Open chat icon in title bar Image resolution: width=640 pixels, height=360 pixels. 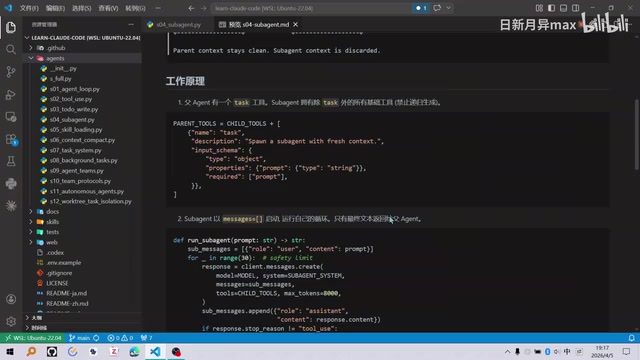click(x=437, y=8)
